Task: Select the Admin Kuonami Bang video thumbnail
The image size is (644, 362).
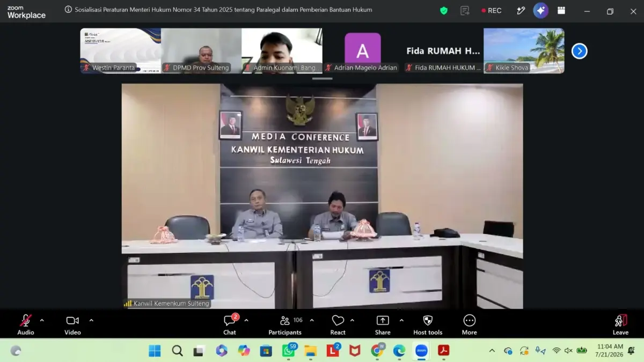Action: point(282,50)
